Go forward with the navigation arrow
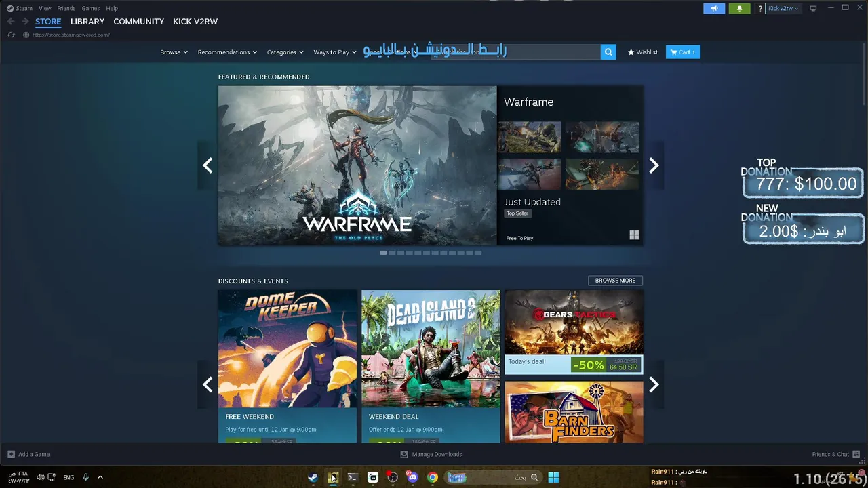This screenshot has height=488, width=868. 25,22
